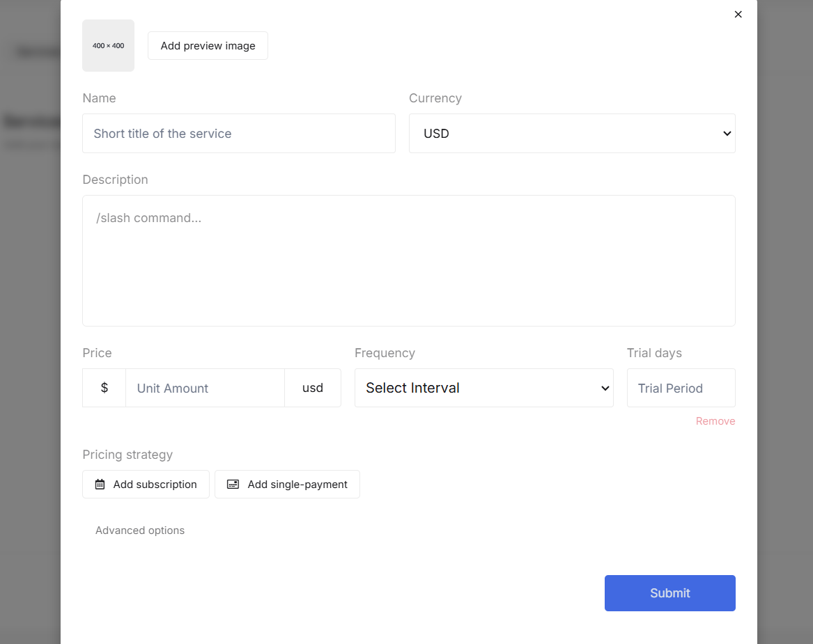Click the dollar sign price prefix
Viewport: 813px width, 644px height.
tap(104, 388)
